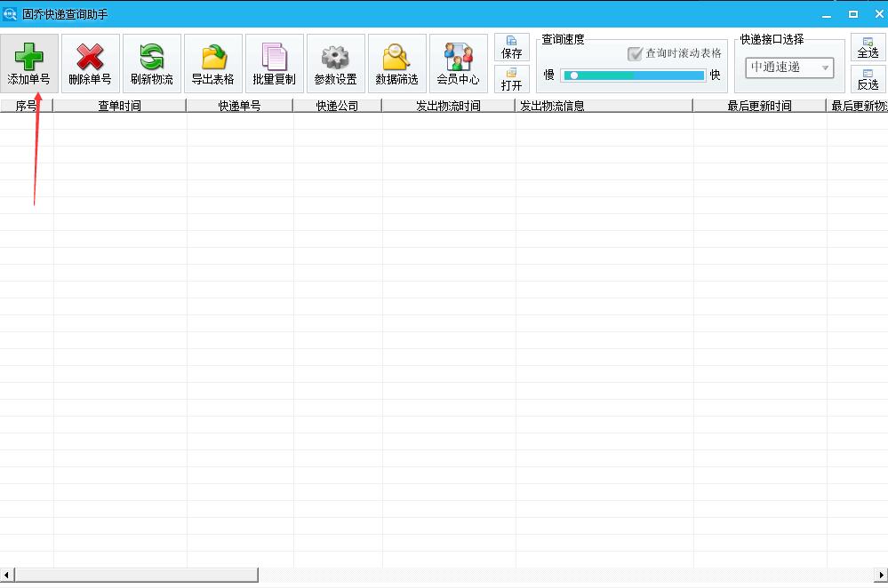Click the 保存 save icon
Viewport: 888px width, 588px height.
(x=512, y=47)
